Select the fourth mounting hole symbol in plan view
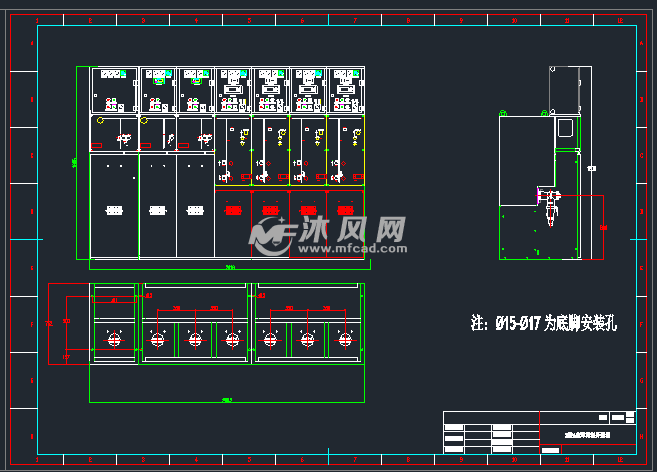The image size is (657, 472). pyautogui.click(x=231, y=340)
